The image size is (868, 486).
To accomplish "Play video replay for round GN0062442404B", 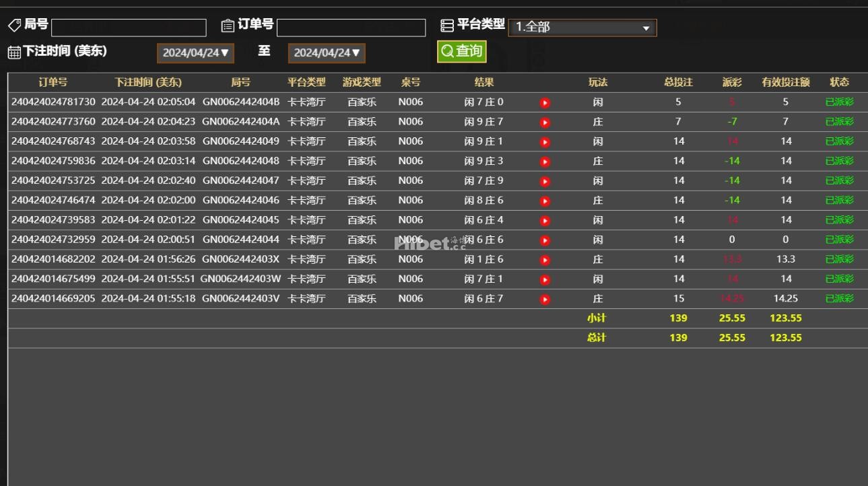I will [545, 103].
